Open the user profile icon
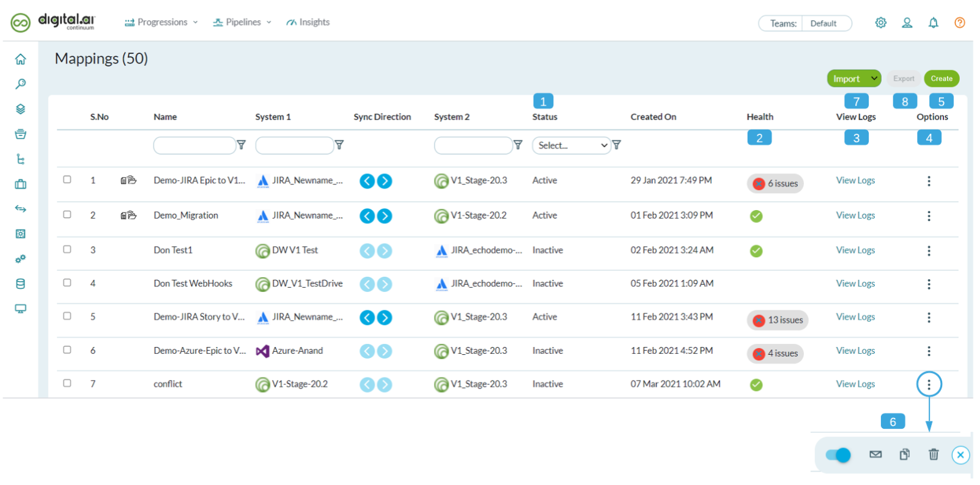The image size is (980, 485). click(907, 23)
